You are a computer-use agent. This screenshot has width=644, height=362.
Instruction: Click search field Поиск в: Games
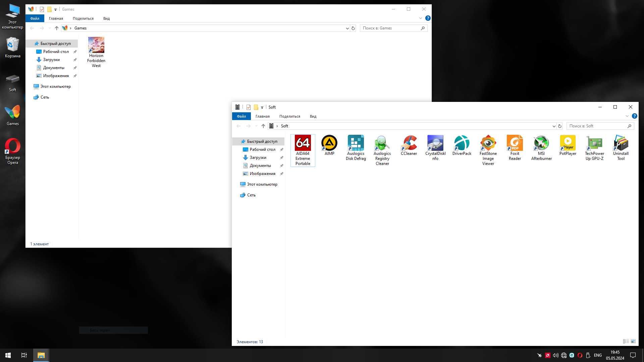tap(393, 28)
